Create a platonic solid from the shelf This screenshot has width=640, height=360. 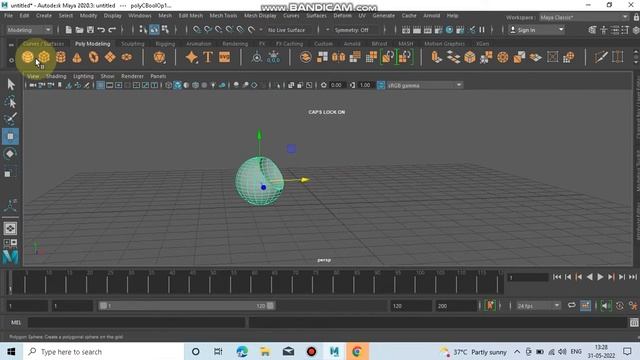coord(159,57)
